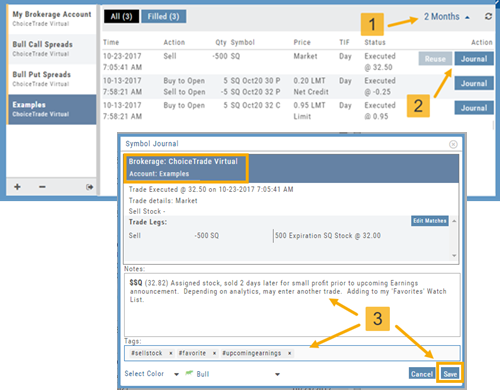Click the Tags input field
The image size is (500, 392).
292,353
